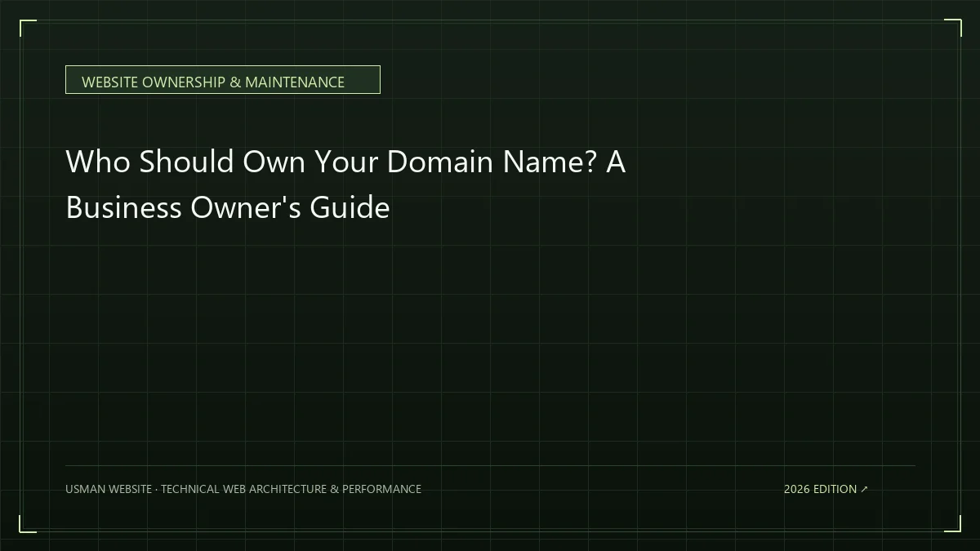Click the arrow icon after 2026 Edition

[x=865, y=490]
